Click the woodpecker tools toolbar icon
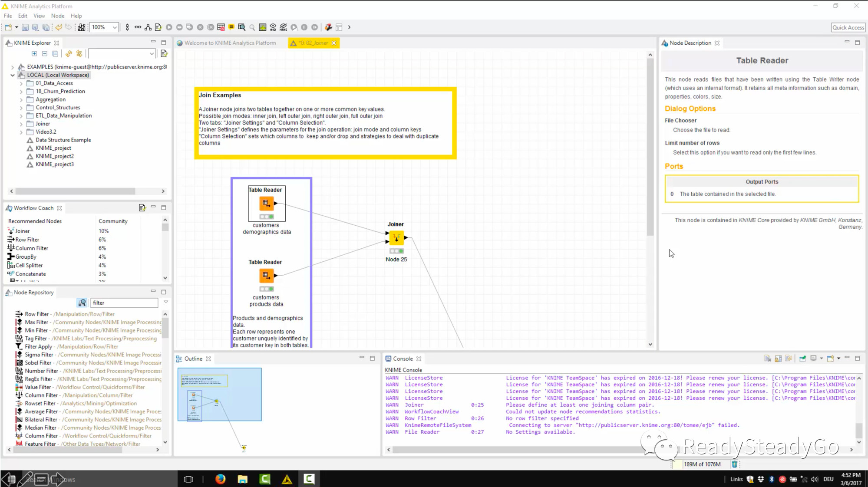The width and height of the screenshot is (868, 487). click(328, 27)
